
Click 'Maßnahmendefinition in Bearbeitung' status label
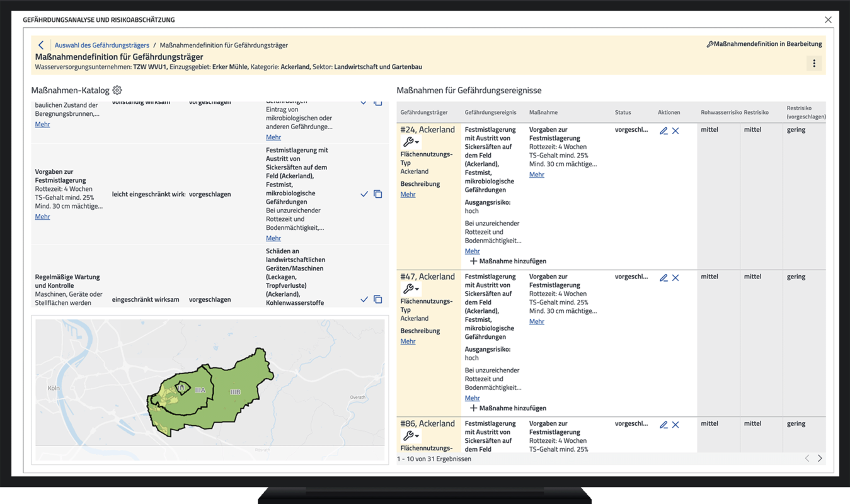[x=764, y=44]
